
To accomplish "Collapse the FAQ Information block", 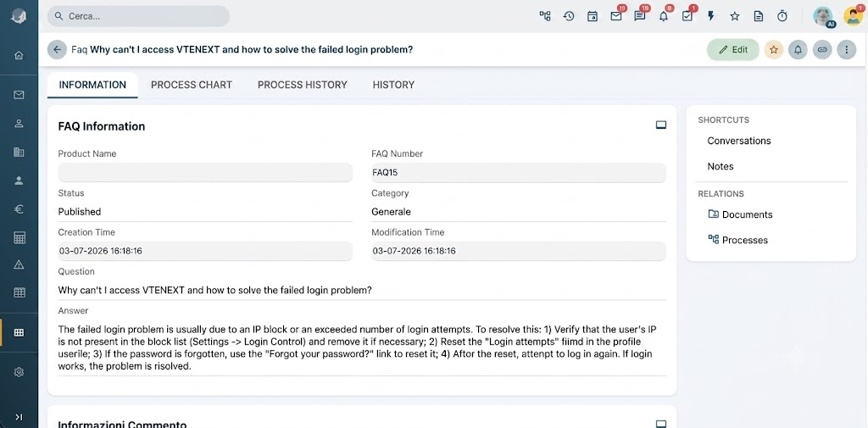I will tap(661, 125).
